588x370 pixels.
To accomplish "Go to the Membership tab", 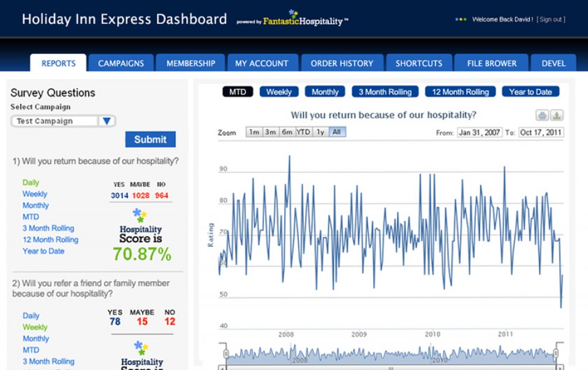I will (x=190, y=63).
